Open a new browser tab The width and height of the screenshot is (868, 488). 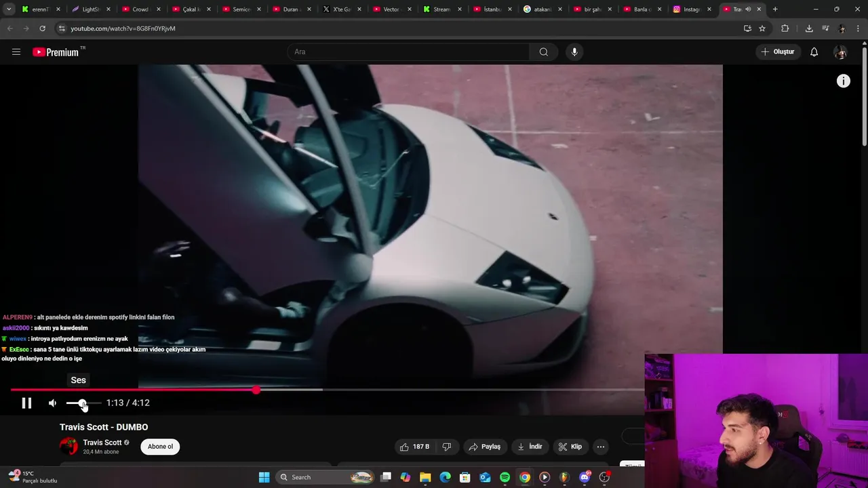775,9
